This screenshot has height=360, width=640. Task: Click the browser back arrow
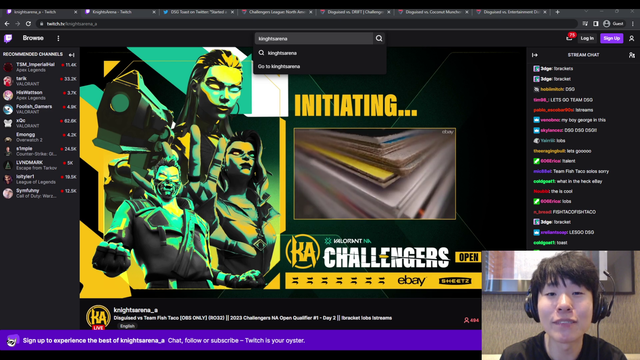[x=7, y=24]
